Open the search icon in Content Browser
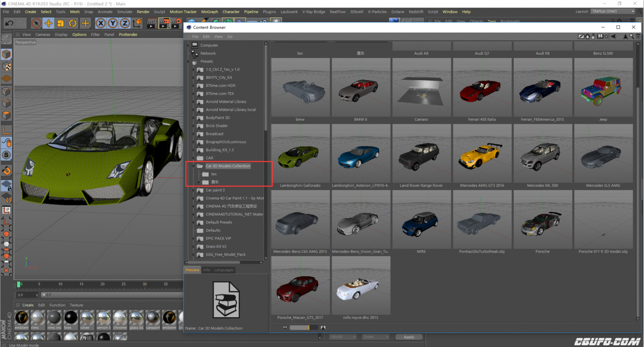This screenshot has width=644, height=347. tap(631, 37)
